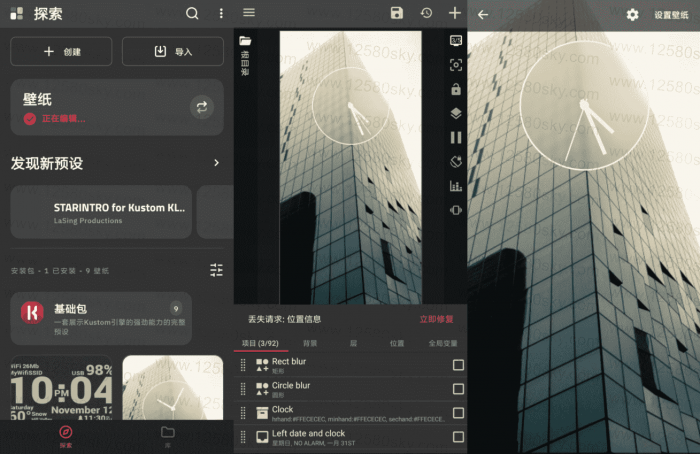This screenshot has height=454, width=700.
Task: Click the save icon in editor toolbar
Action: coord(397,13)
